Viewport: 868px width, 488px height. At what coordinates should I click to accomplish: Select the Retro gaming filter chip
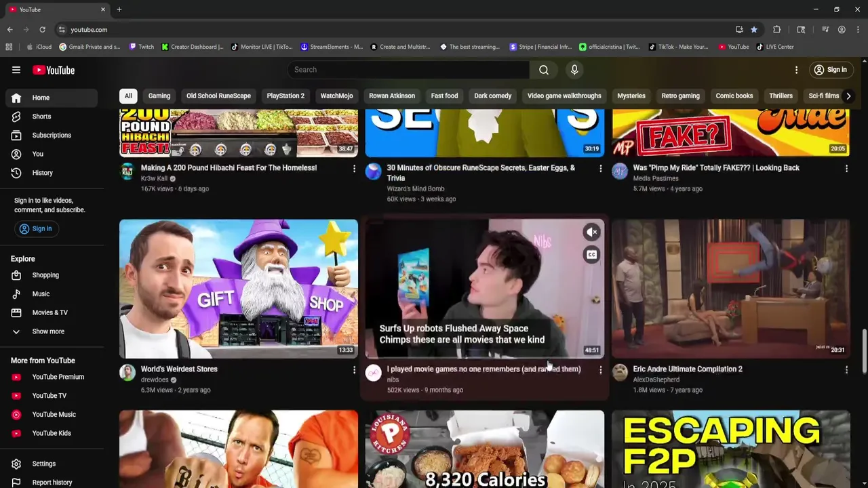680,96
